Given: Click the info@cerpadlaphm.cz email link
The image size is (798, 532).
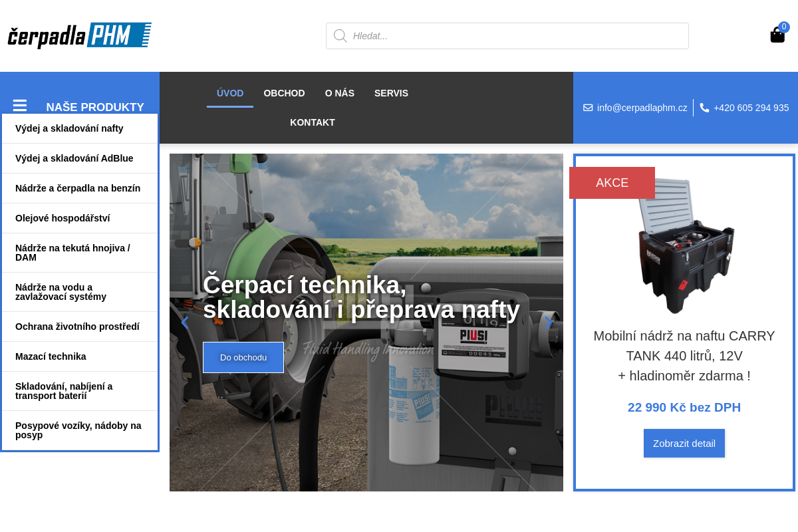Looking at the screenshot, I should click(642, 108).
